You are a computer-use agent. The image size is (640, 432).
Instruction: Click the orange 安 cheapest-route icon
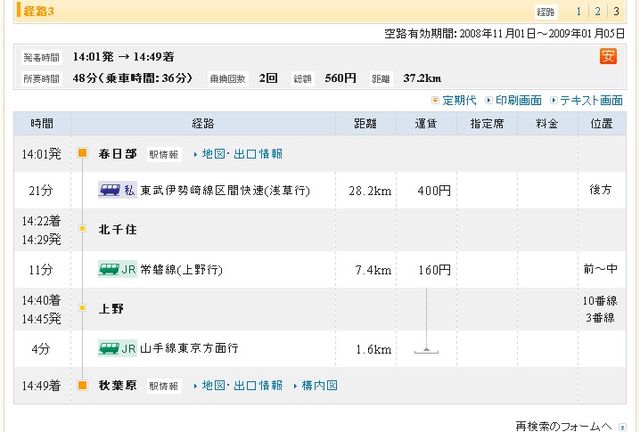pos(608,56)
